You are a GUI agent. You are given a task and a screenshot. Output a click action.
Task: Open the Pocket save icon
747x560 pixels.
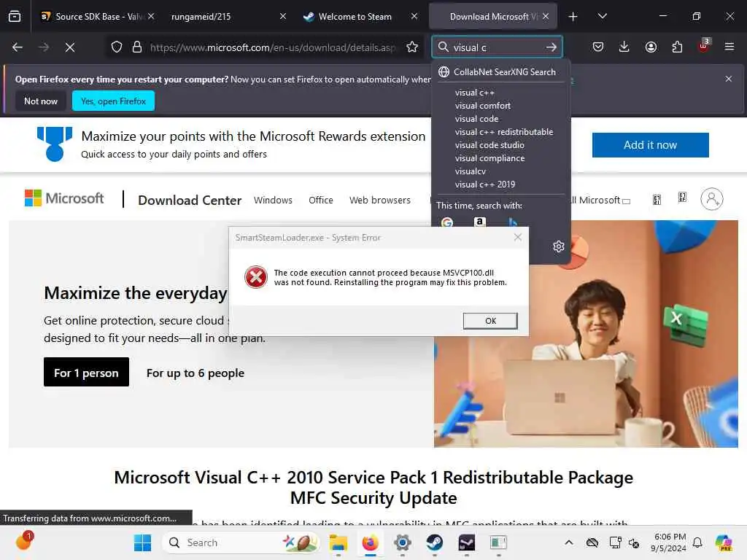tap(598, 47)
